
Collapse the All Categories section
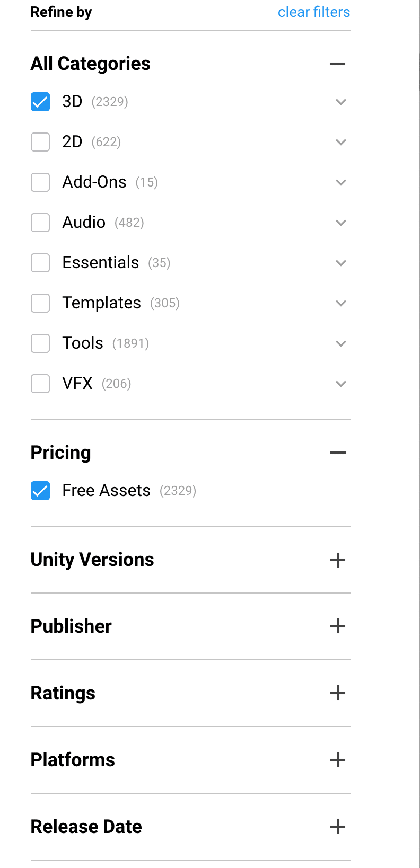(337, 64)
